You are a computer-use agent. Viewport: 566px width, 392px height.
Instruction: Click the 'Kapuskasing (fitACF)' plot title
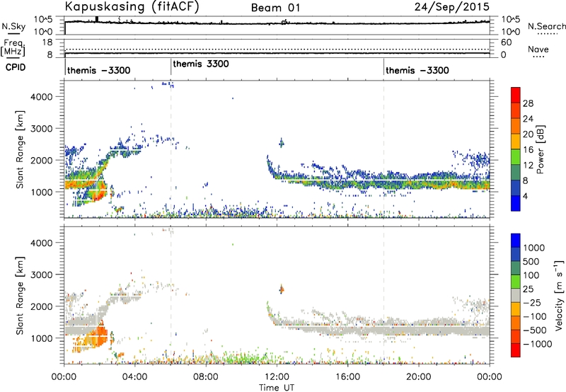[132, 7]
